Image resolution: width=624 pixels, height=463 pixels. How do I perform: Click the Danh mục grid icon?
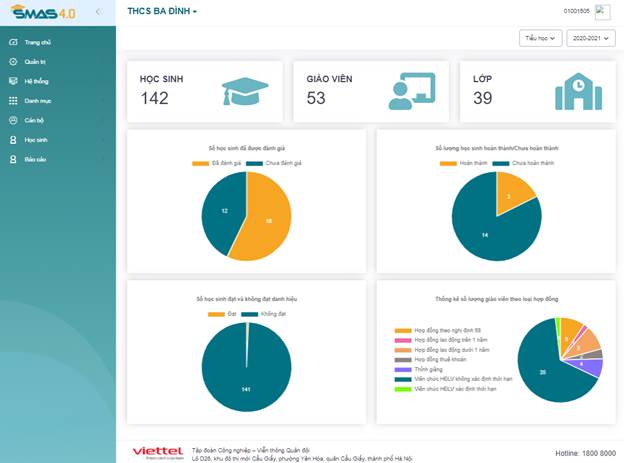(x=13, y=101)
